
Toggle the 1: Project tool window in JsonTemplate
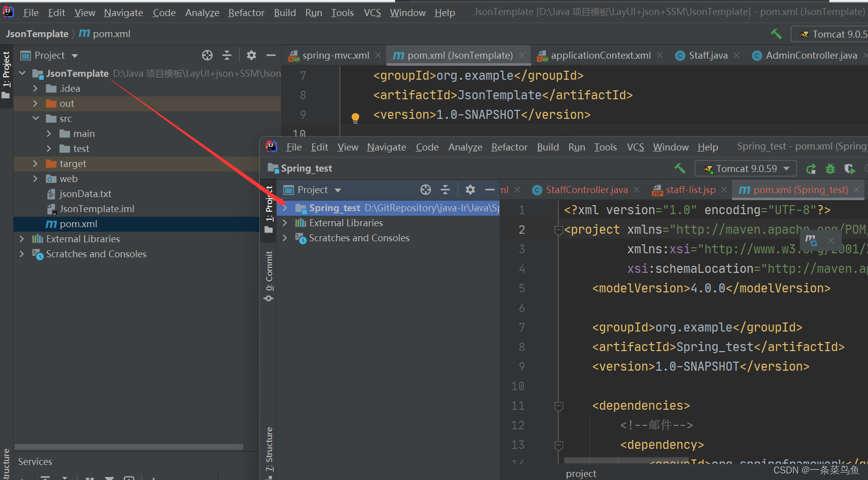(x=6, y=74)
